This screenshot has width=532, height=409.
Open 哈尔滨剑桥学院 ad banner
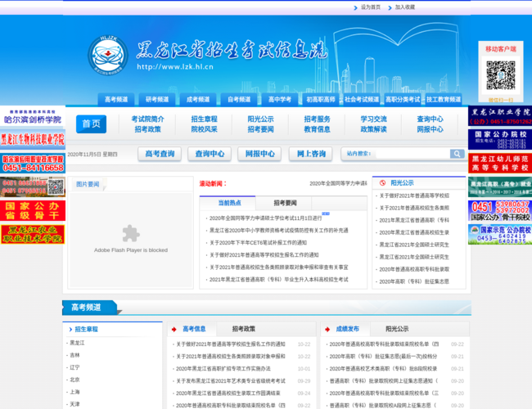click(33, 115)
